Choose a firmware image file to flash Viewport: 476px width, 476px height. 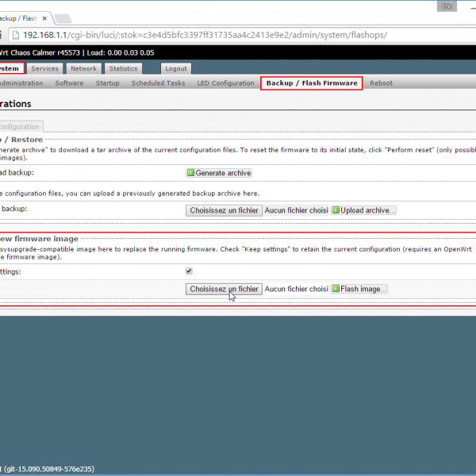(x=225, y=289)
